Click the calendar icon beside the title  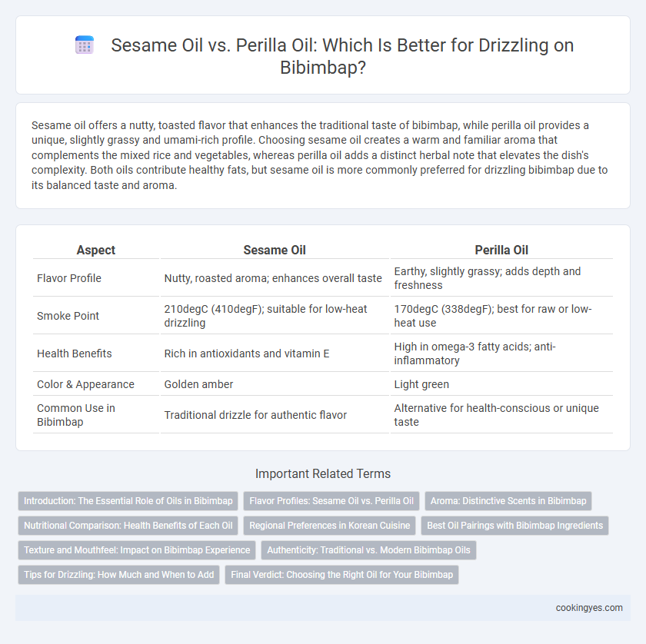coord(85,45)
